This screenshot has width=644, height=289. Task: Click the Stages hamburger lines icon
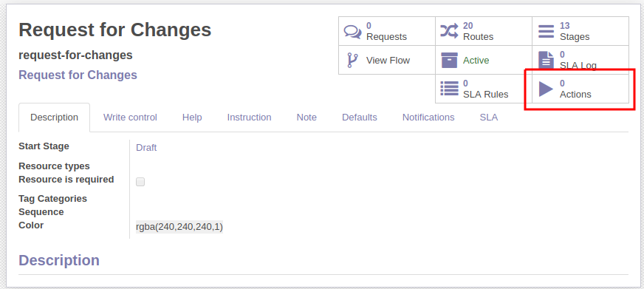pos(547,31)
